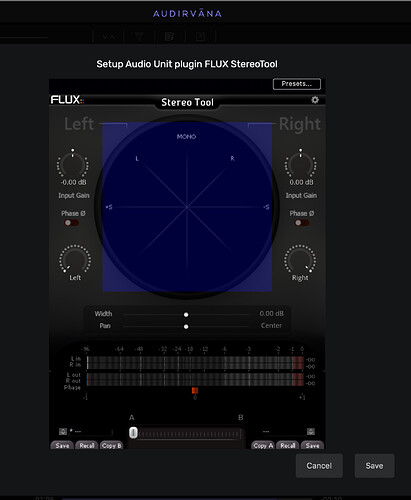This screenshot has width=411, height=500.
Task: Click the Stereo Tool title label
Action: [187, 102]
